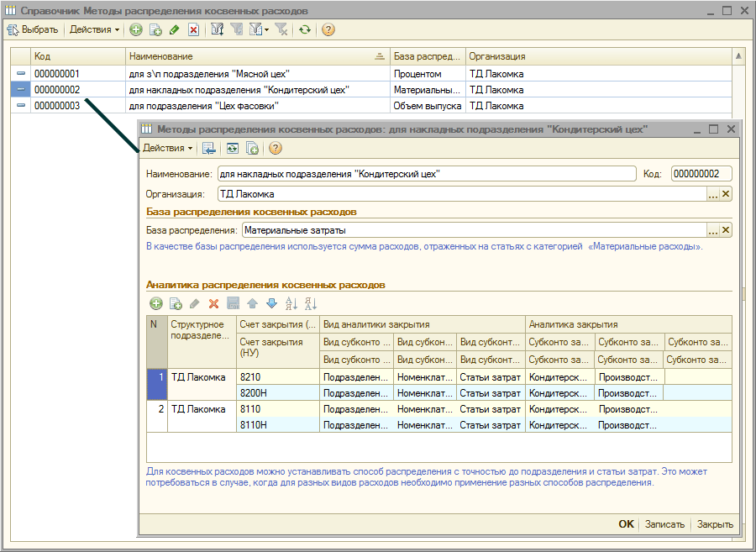Add a new row in analytics table

[x=156, y=303]
